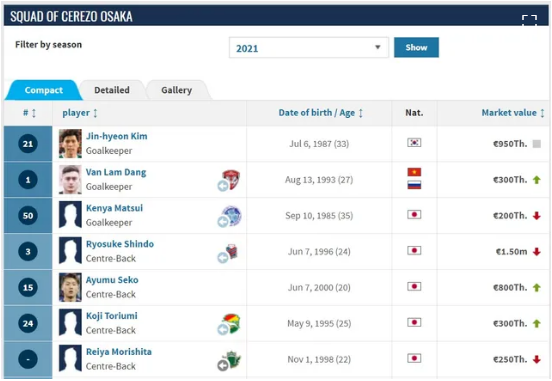552x381 pixels.
Task: Sort squad by Market value
Action: point(513,113)
